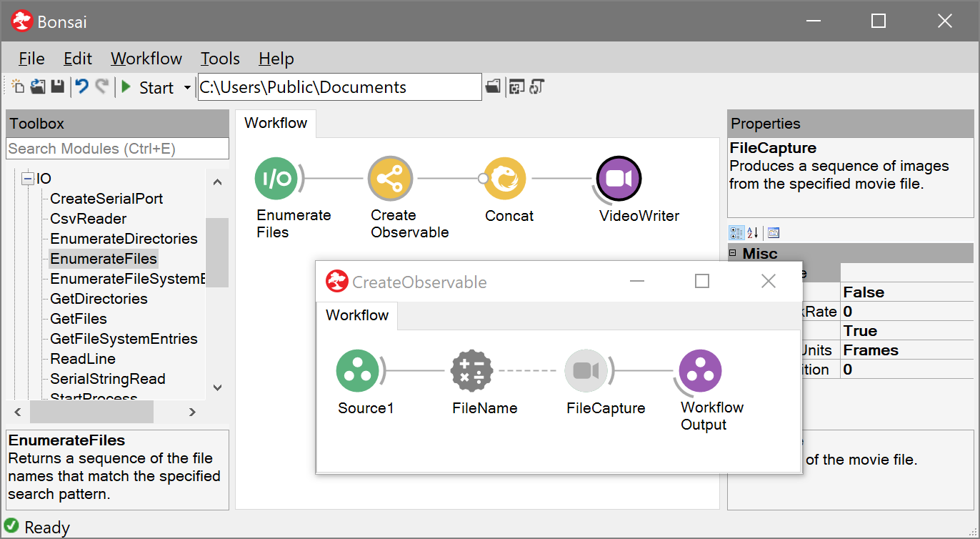The width and height of the screenshot is (980, 539).
Task: Click the green Ready status icon
Action: (x=11, y=526)
